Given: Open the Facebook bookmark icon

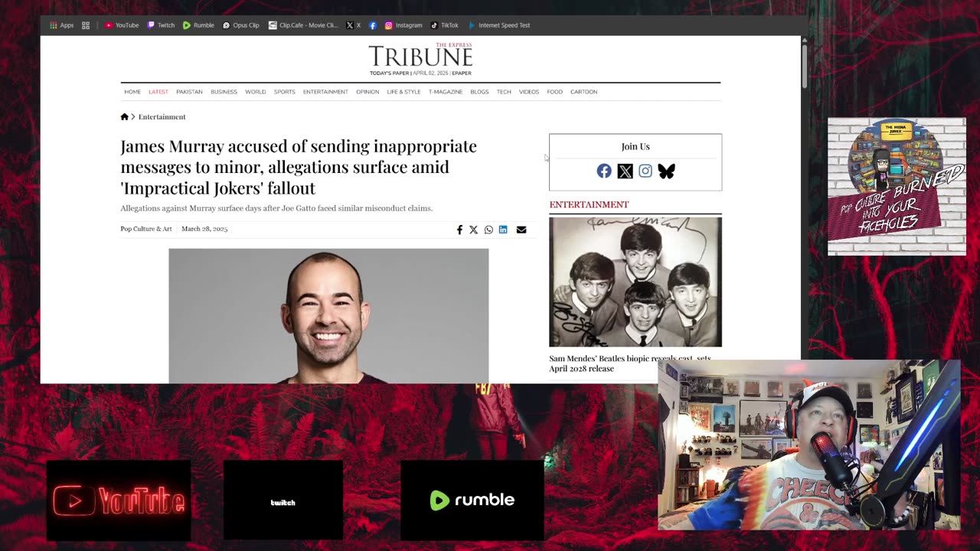Looking at the screenshot, I should click(x=373, y=25).
